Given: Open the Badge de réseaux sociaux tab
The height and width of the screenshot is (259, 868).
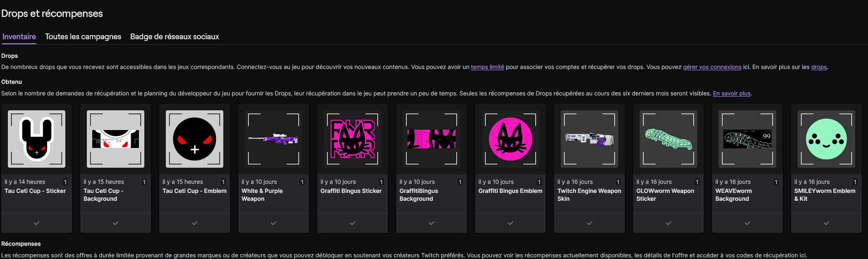Looking at the screenshot, I should coord(175,37).
